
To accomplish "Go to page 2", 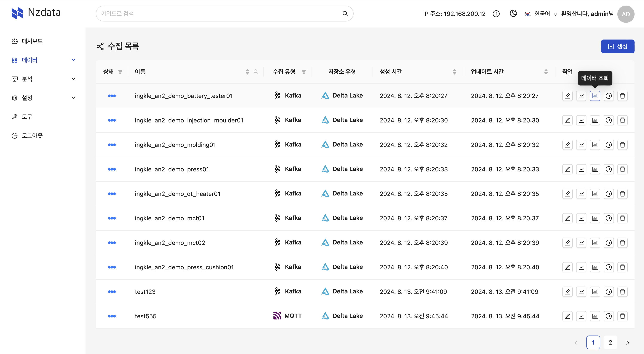I will coord(610,342).
